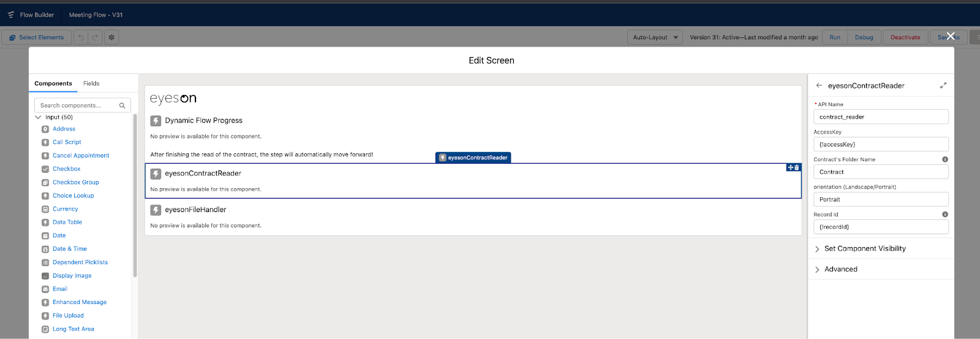Click the Debug button
The height and width of the screenshot is (339, 980).
[864, 37]
